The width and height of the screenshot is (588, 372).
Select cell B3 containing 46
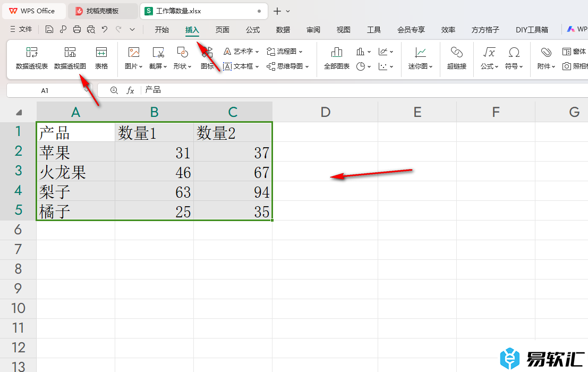click(x=154, y=172)
